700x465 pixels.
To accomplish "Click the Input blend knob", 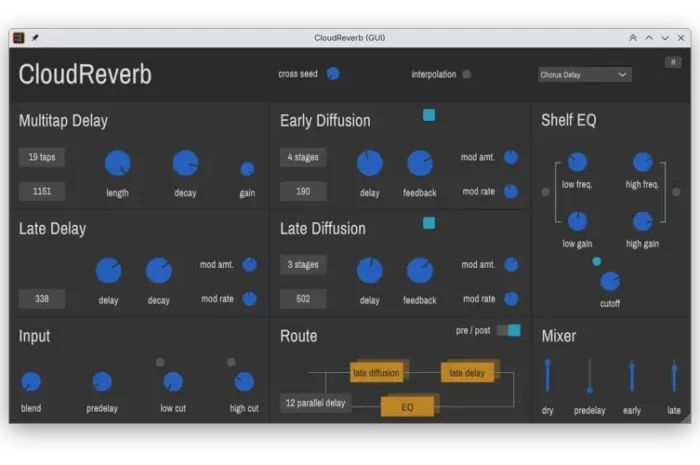I will 31,382.
